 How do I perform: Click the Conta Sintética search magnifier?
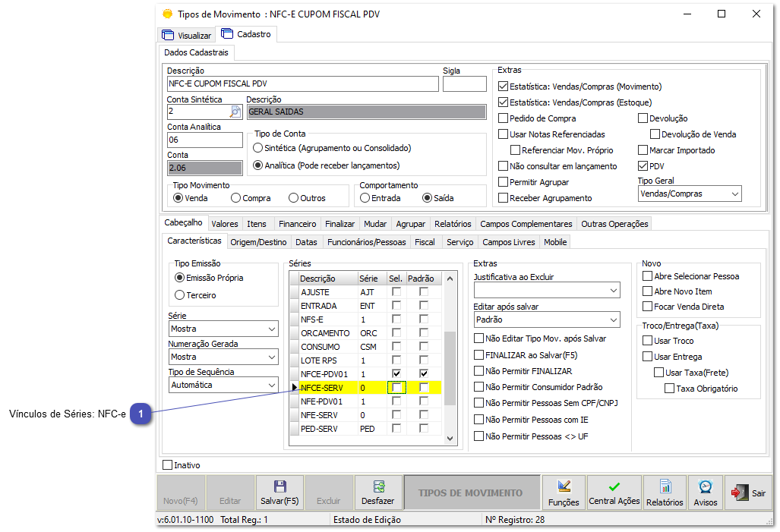click(x=235, y=111)
